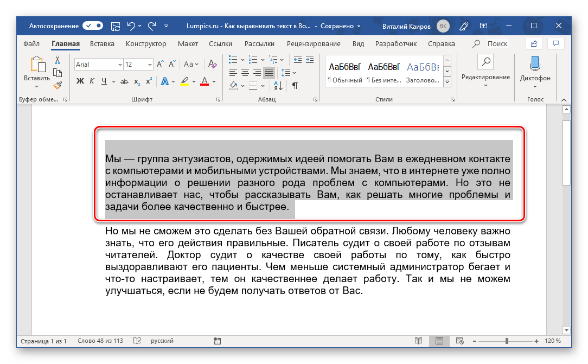Image resolution: width=588 pixels, height=364 pixels.
Task: Clear all formatting using the eraser icon
Action: [x=212, y=65]
